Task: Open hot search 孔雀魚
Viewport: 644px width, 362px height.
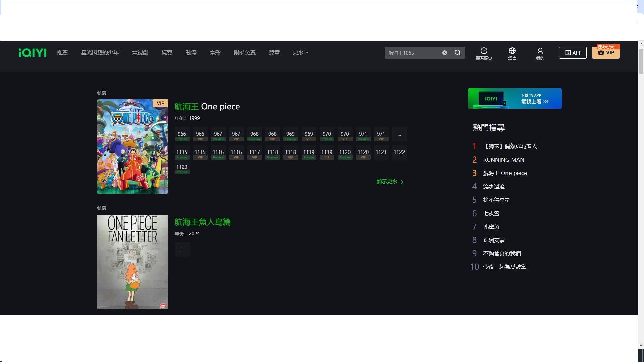Action: 491,227
